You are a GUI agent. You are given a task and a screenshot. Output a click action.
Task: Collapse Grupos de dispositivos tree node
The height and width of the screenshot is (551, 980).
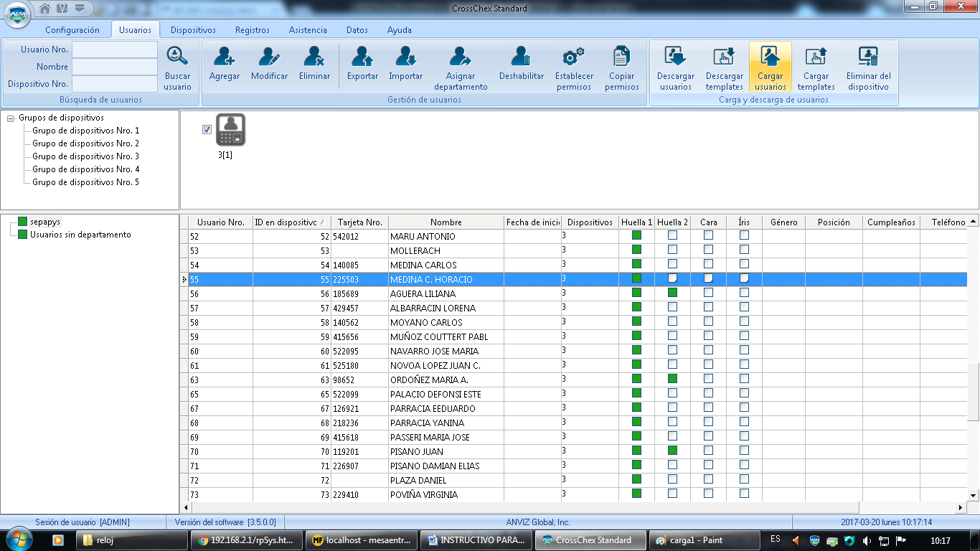(x=10, y=118)
